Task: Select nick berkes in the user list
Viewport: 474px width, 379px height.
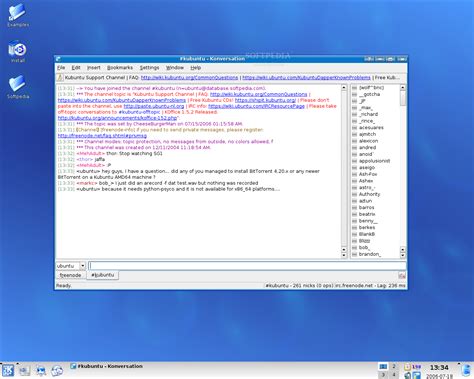Action: (x=367, y=228)
